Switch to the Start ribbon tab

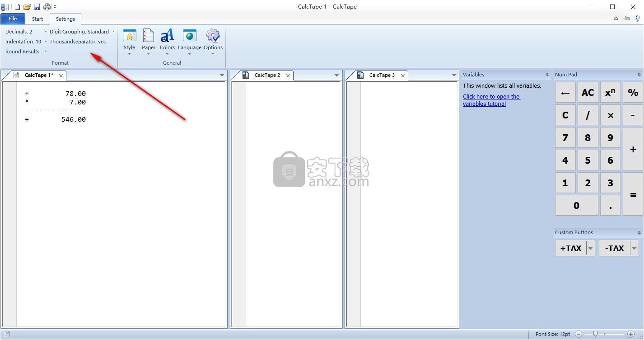point(37,19)
